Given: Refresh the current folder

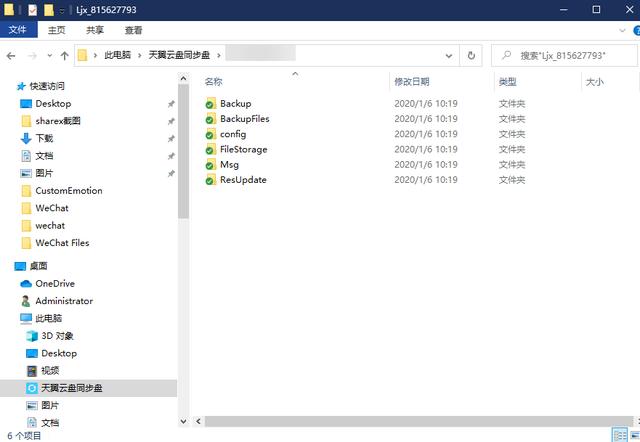Looking at the screenshot, I should [471, 56].
